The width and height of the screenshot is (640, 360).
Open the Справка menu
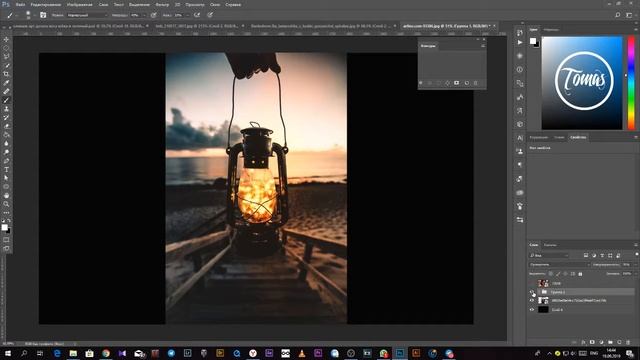point(233,4)
